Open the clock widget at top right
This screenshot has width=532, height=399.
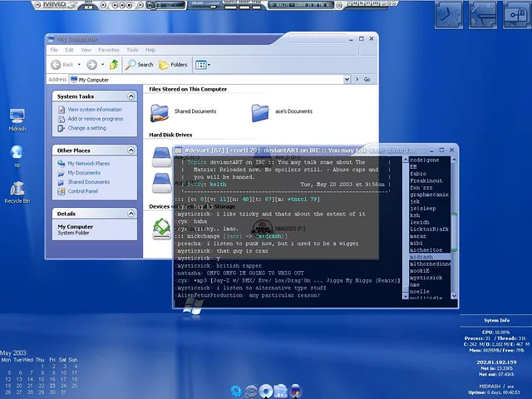click(x=449, y=15)
